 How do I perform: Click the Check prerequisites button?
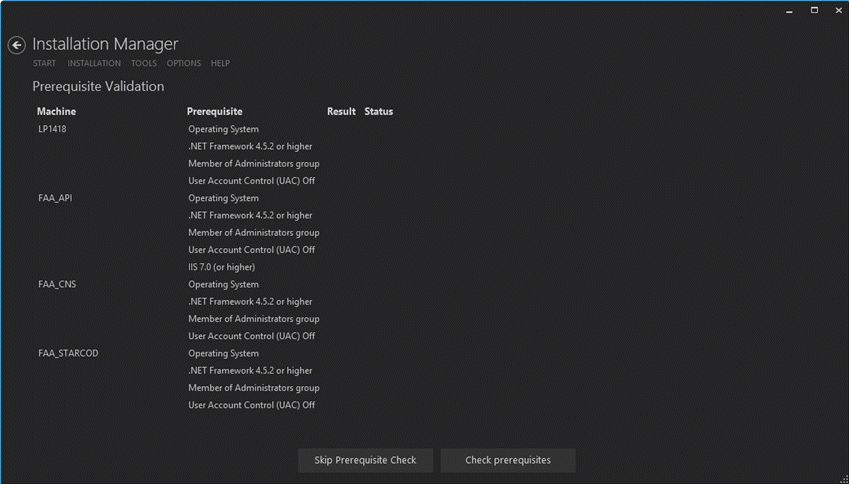coord(508,460)
